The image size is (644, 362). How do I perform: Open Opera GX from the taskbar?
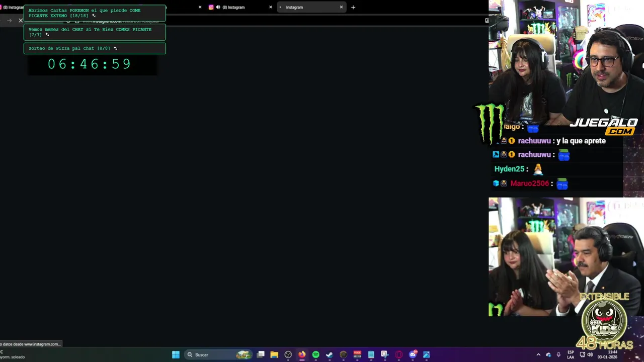coord(399,354)
